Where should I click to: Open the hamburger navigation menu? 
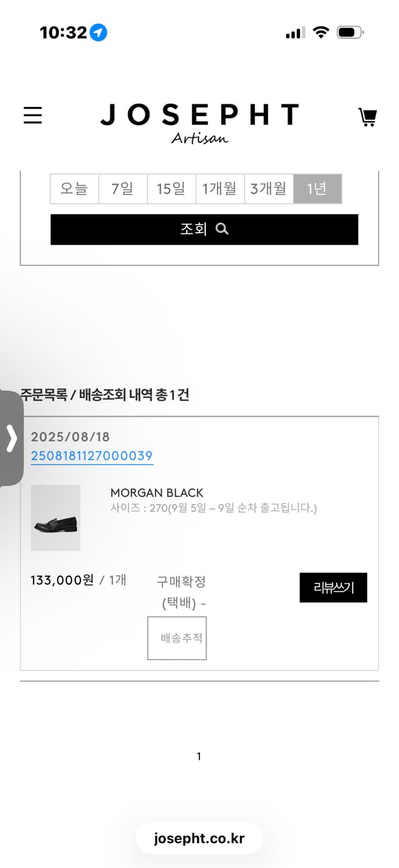coord(32,116)
